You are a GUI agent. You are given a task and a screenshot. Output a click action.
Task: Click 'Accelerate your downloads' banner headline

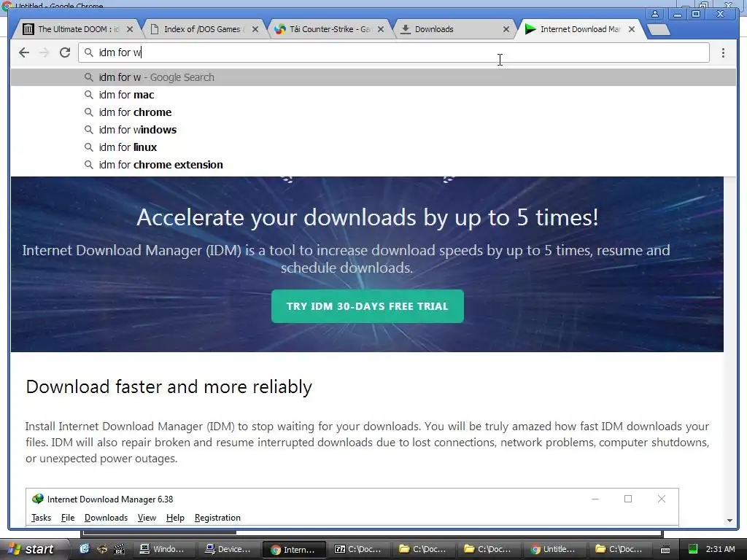368,217
